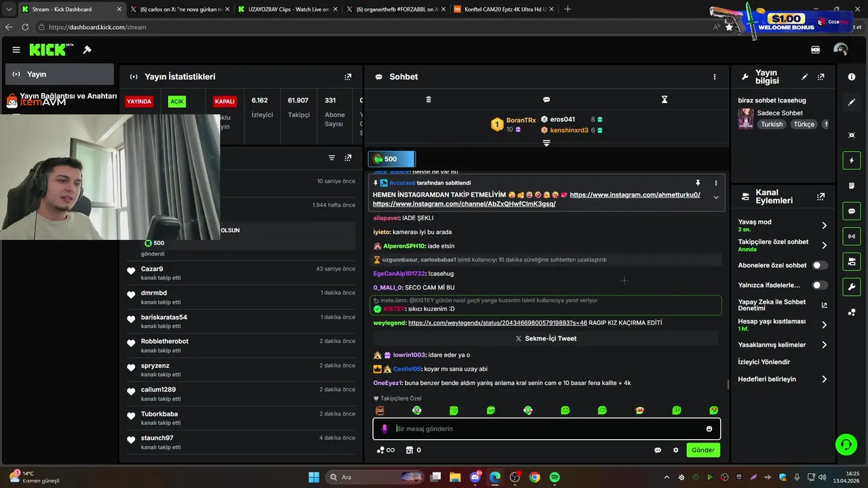Open the browser tab search dropdown
Viewport: 868px width, 488px height.
(x=9, y=9)
